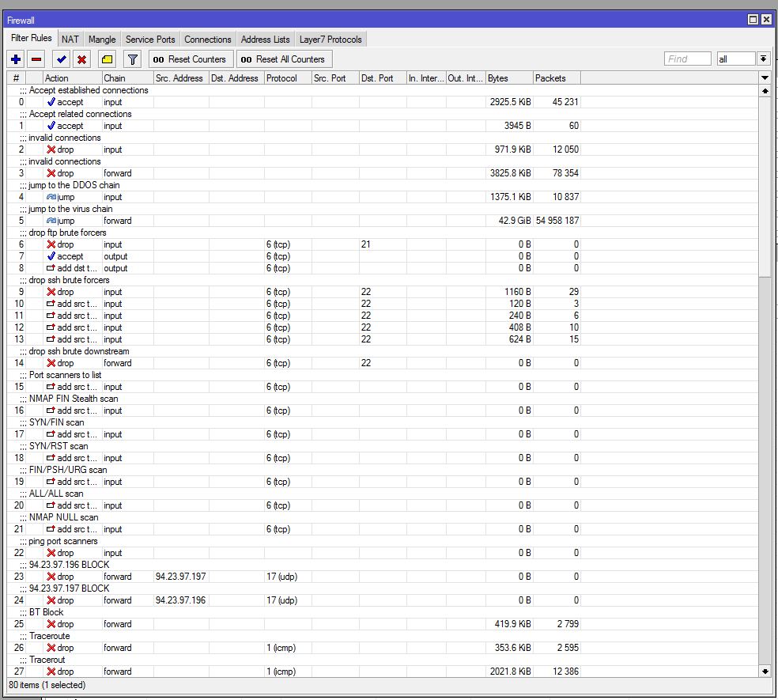Sort by the Action column header
This screenshot has height=700, width=778.
[73, 78]
